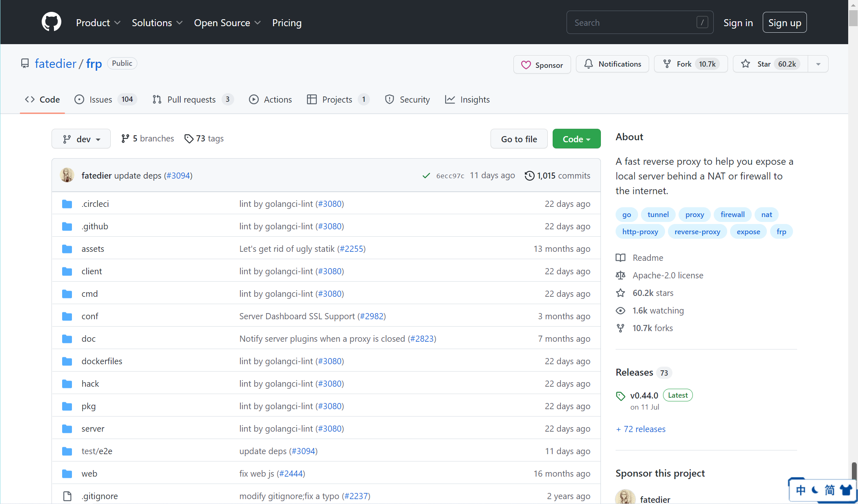
Task: Expand the Solutions menu
Action: [157, 23]
